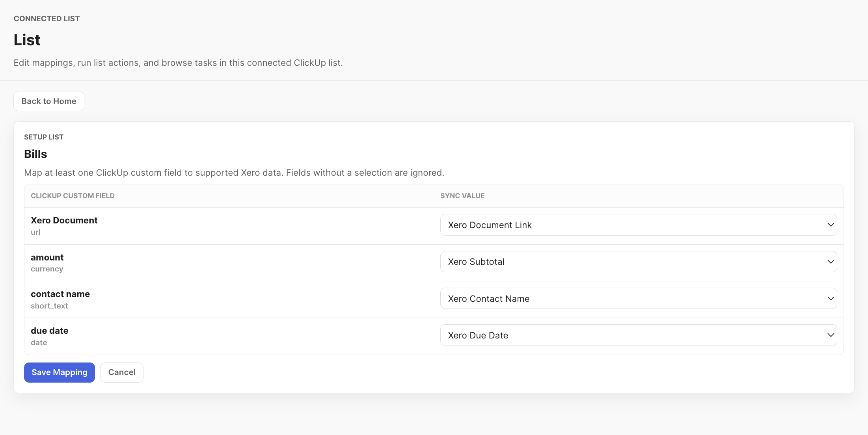Open the Xero Due Date dropdown
868x435 pixels.
coord(639,335)
